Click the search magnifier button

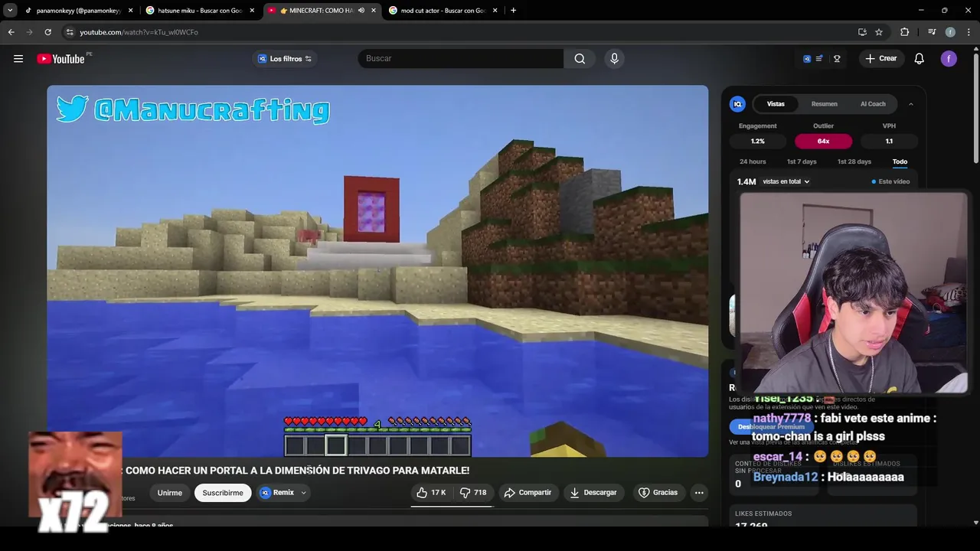(x=580, y=59)
